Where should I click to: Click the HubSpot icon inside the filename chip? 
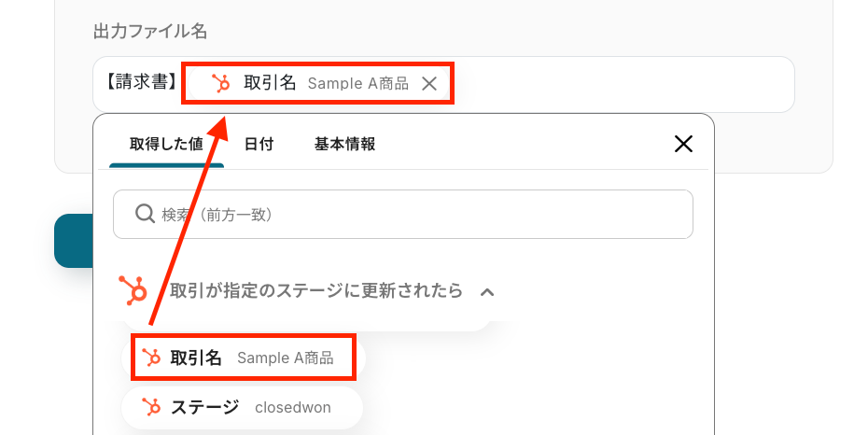[221, 84]
